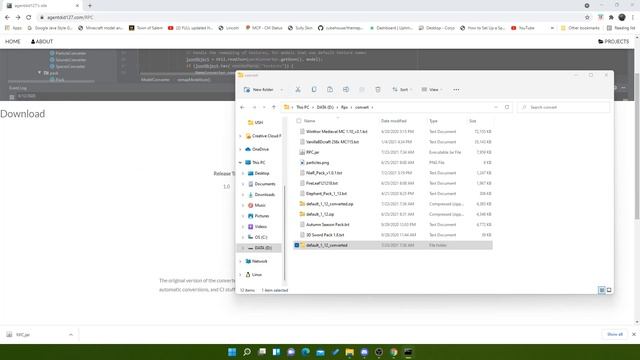Open the Windows Start menu
The width and height of the screenshot is (640, 360).
coord(232,352)
